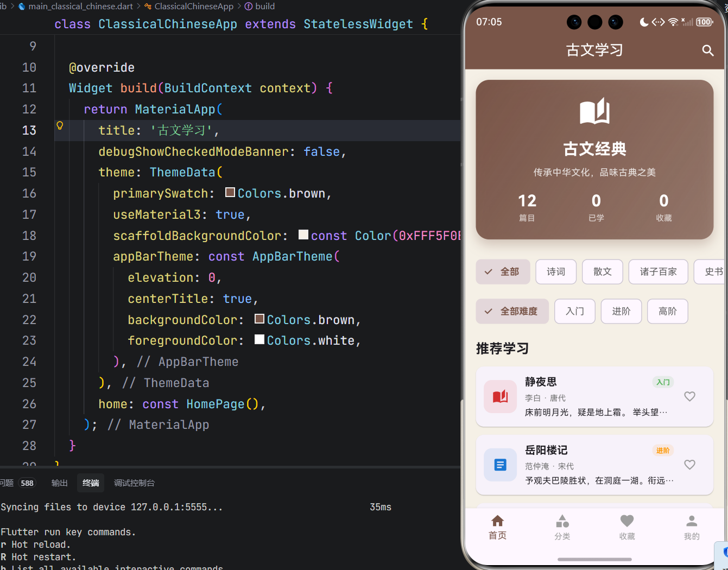Open the scaffoldBackgroundColor swatch on line 18
The width and height of the screenshot is (728, 570).
(303, 235)
